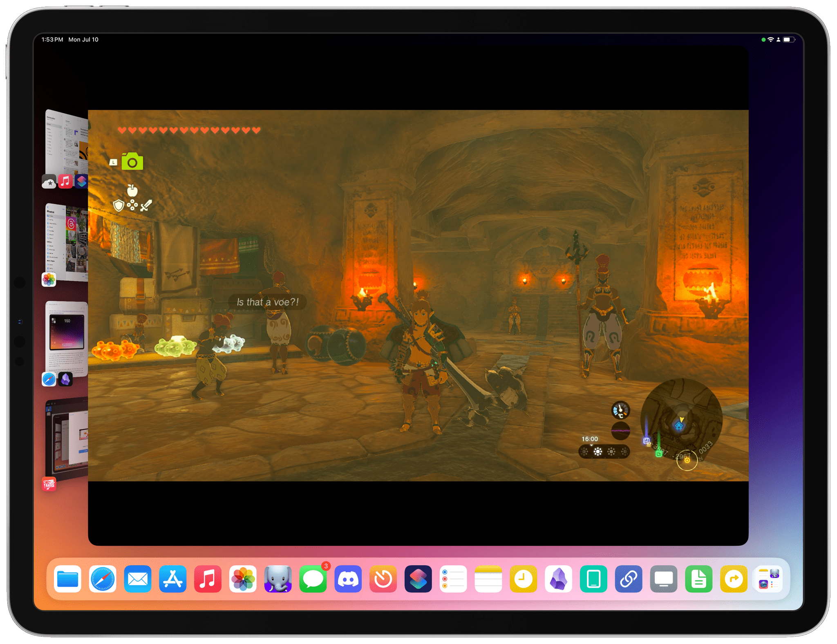837x644 pixels.
Task: Launch Discord from the dock
Action: coord(348,579)
